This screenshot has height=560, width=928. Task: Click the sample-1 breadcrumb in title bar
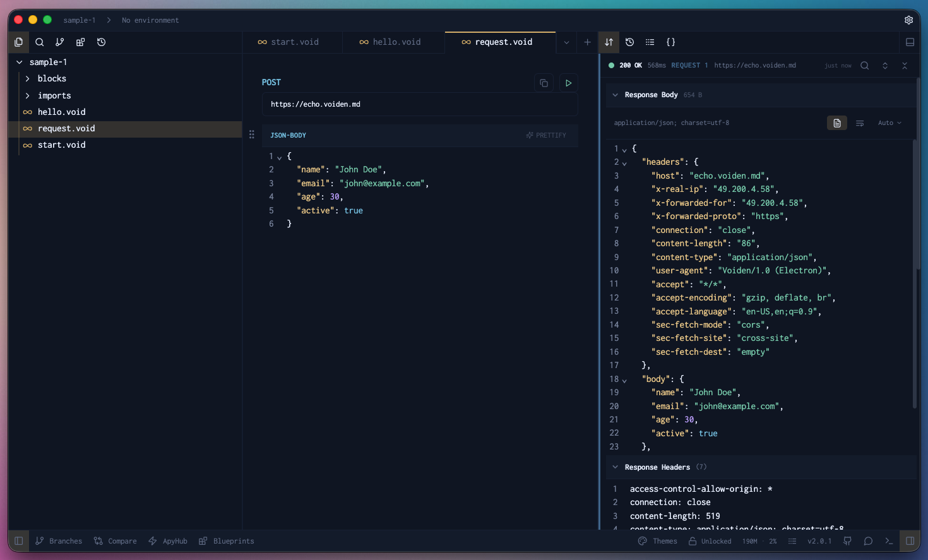(80, 20)
